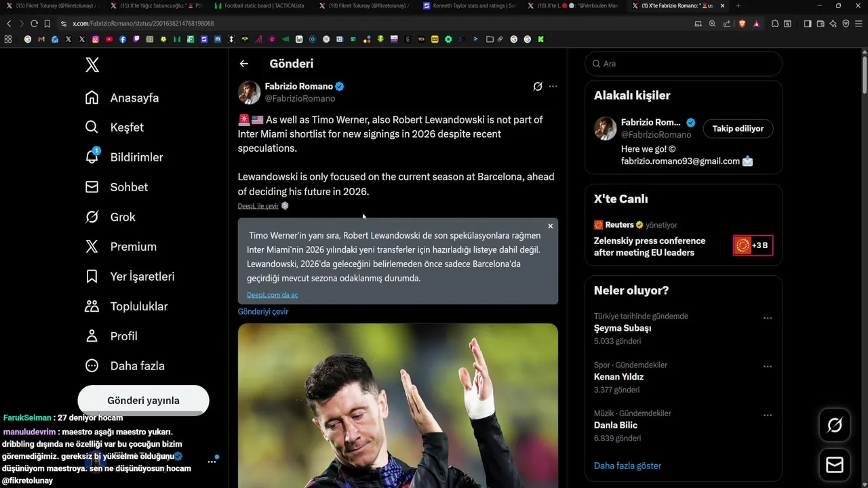Click Gönderiyi çevir link
868x488 pixels.
point(263,312)
